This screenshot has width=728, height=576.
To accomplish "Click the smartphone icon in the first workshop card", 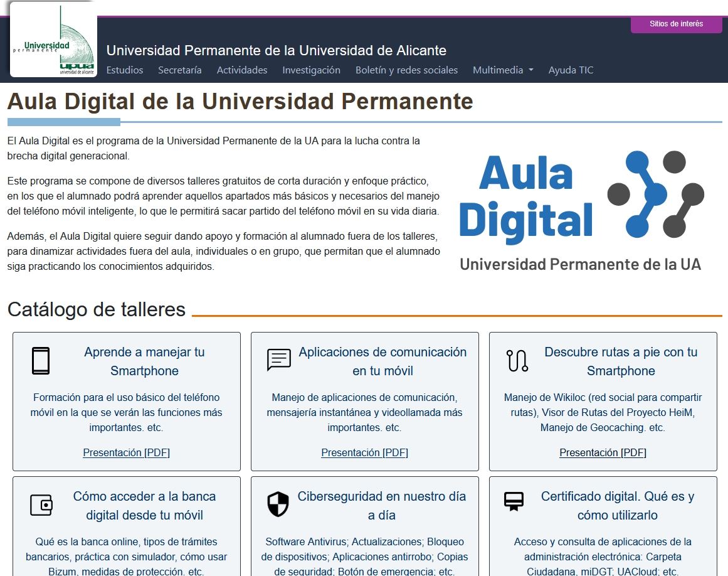I will [41, 360].
